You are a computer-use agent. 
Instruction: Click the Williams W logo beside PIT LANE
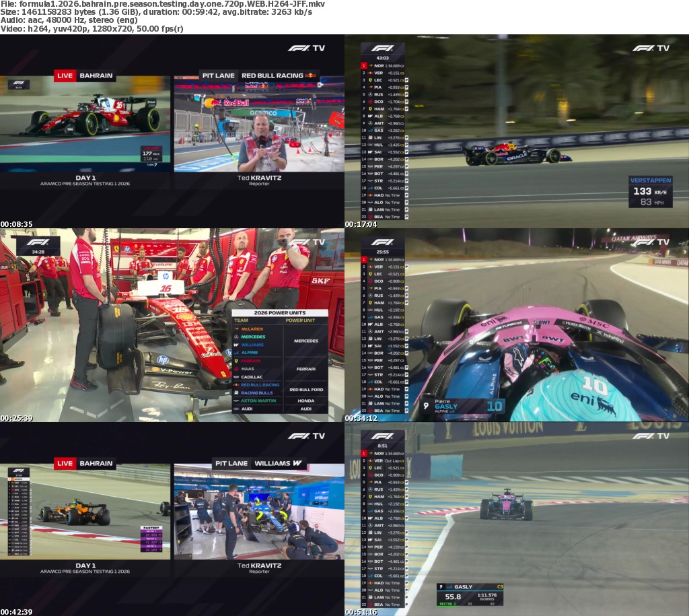pyautogui.click(x=297, y=463)
